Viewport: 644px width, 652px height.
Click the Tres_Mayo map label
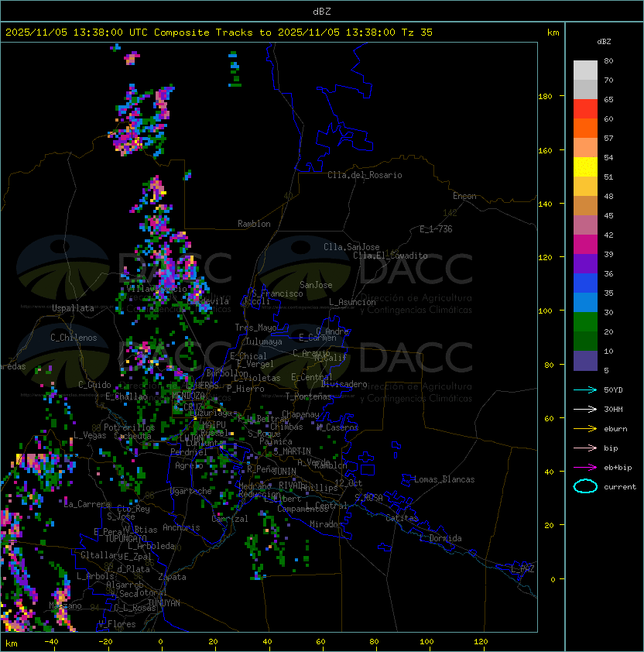click(255, 328)
